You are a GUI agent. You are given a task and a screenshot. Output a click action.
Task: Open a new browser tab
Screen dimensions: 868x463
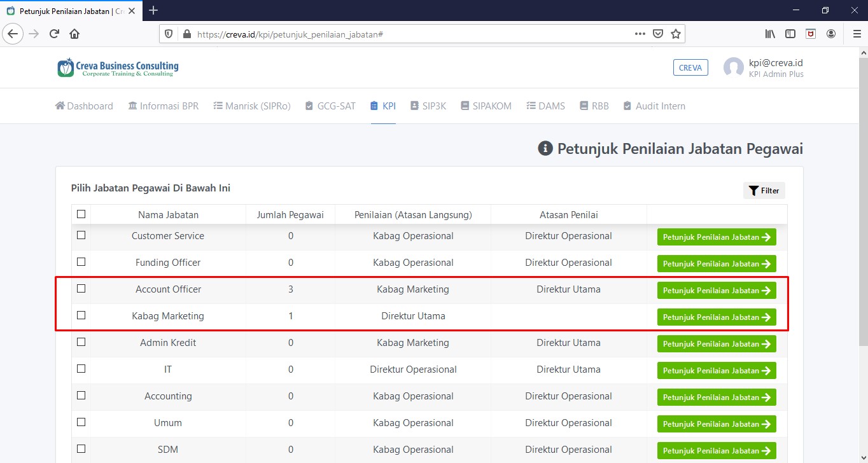(x=153, y=10)
